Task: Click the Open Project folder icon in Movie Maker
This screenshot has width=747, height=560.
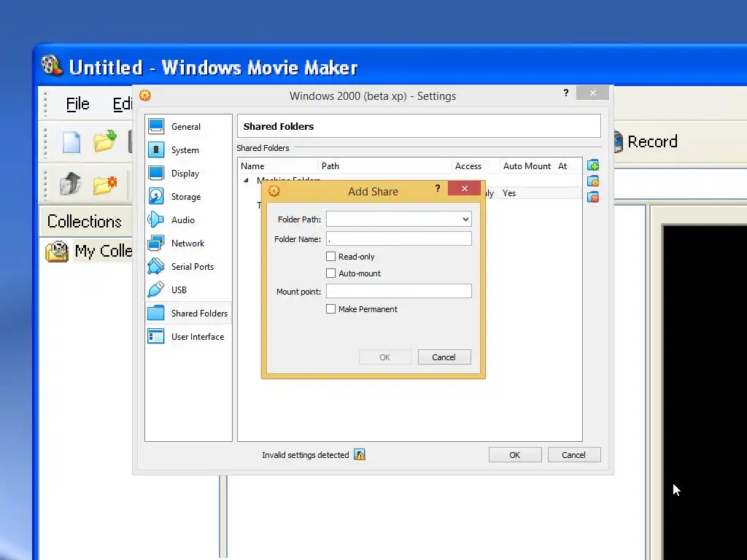Action: click(105, 141)
